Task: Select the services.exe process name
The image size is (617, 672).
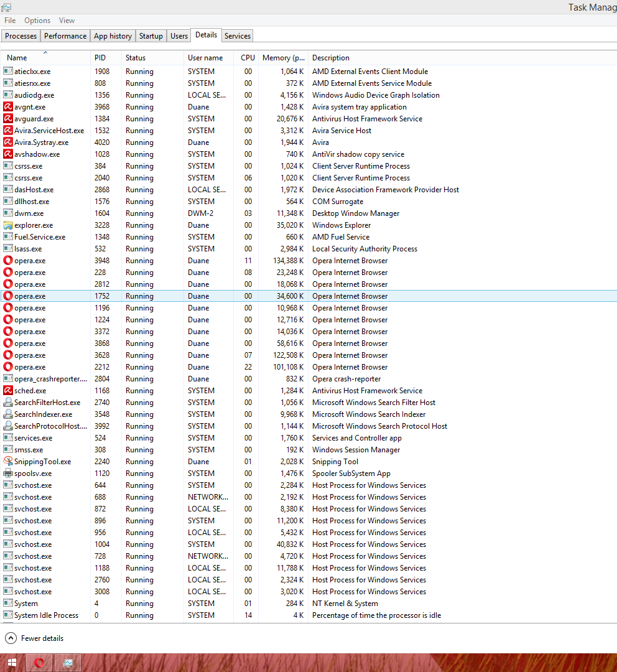Action: (34, 438)
